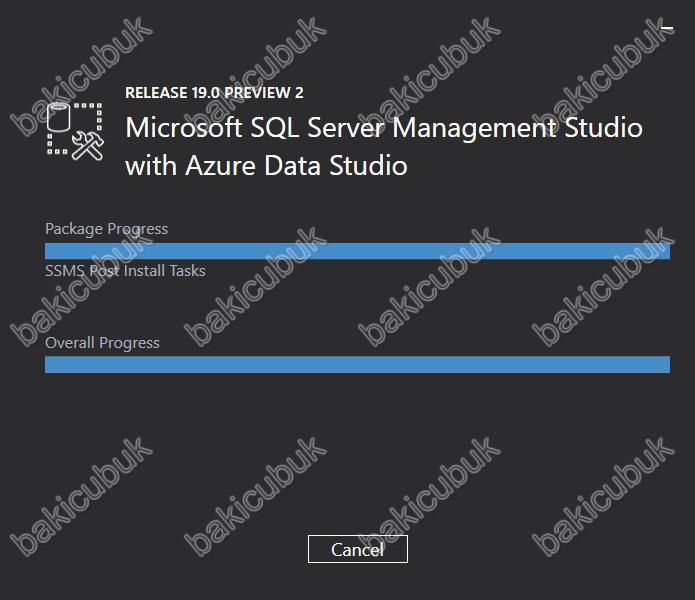Click the crossed wrench and hammer symbol

pos(88,145)
